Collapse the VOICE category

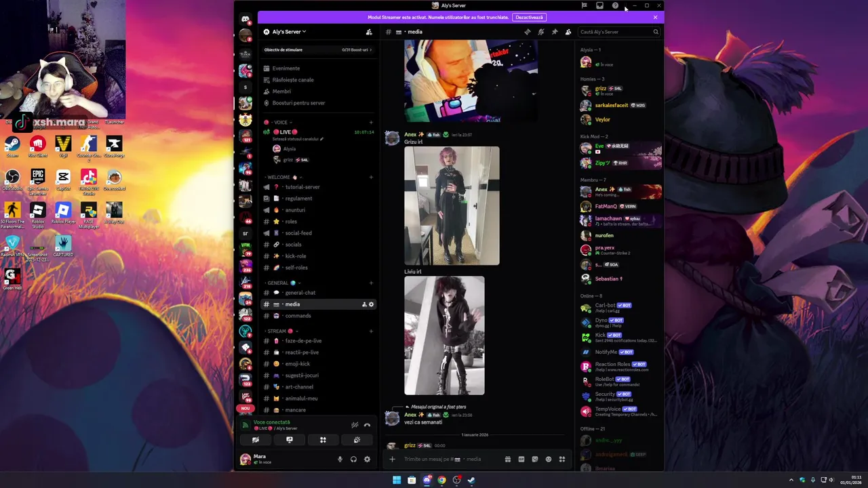278,123
